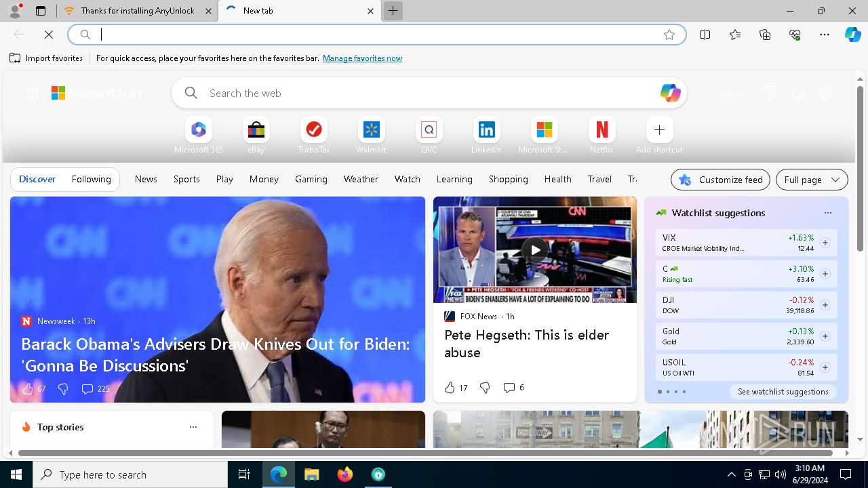Image resolution: width=868 pixels, height=488 pixels.
Task: Switch to the Following tab
Action: [91, 179]
